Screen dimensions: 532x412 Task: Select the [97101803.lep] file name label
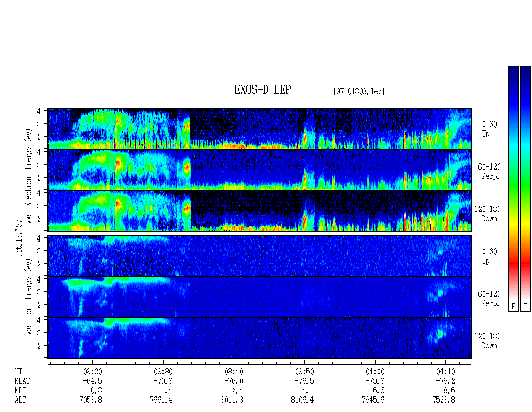pos(359,91)
